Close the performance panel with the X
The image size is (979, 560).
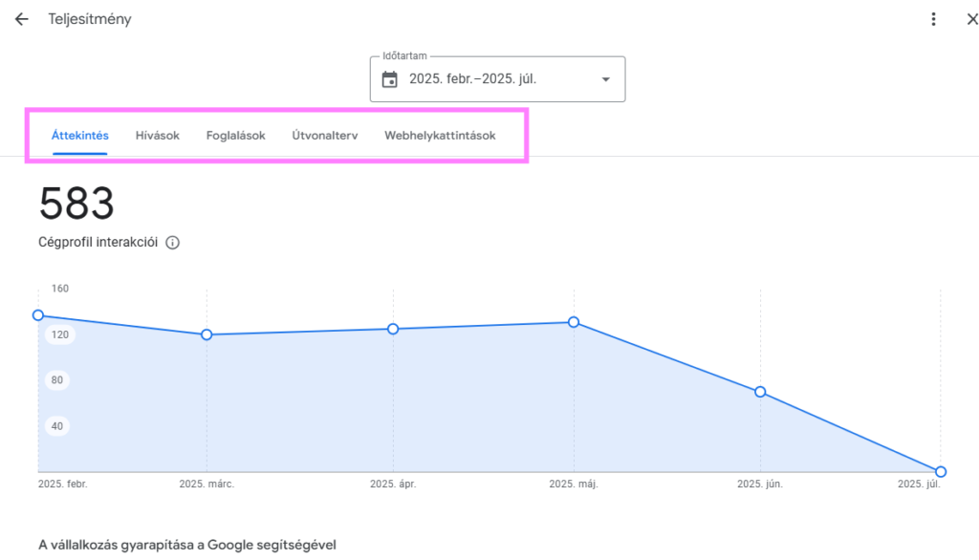971,19
